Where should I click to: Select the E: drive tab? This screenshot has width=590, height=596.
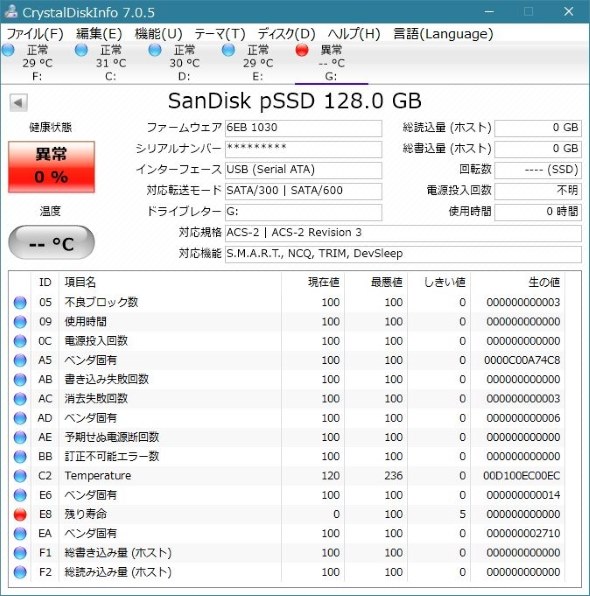[257, 63]
